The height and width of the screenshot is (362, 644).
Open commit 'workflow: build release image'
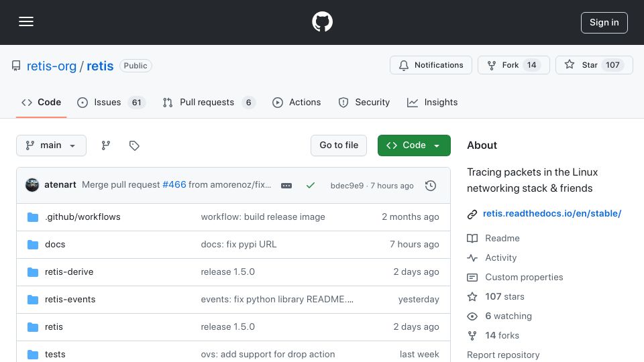click(x=263, y=217)
